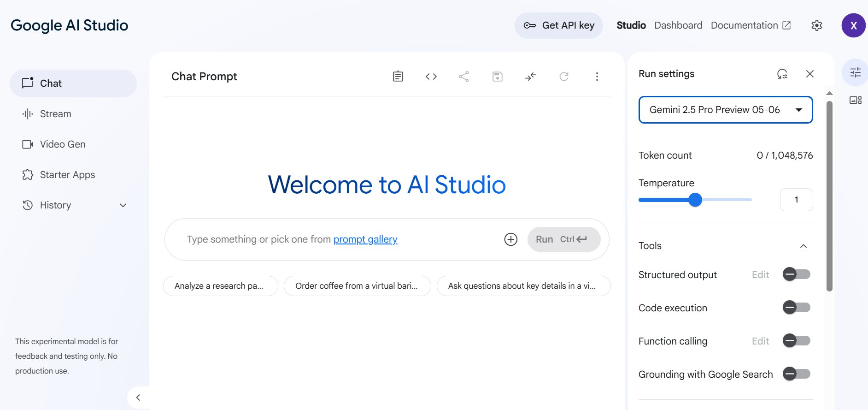Click the compare mode arrows icon

point(531,77)
